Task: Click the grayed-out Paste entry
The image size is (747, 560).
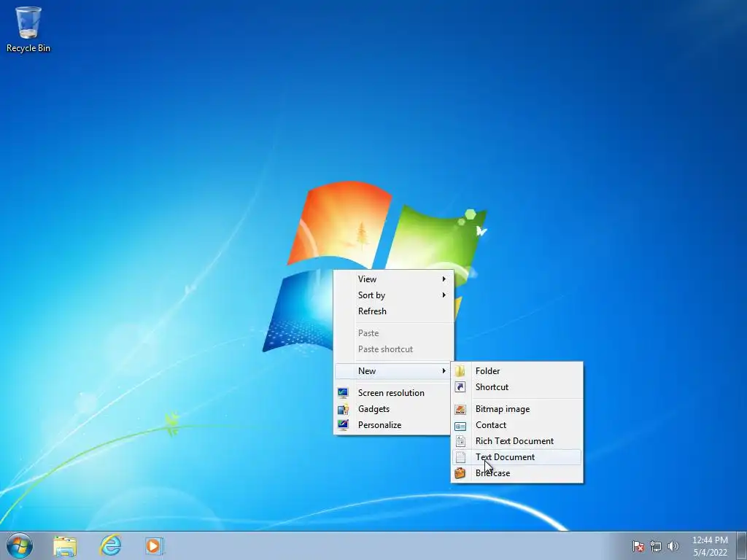Action: click(393, 333)
